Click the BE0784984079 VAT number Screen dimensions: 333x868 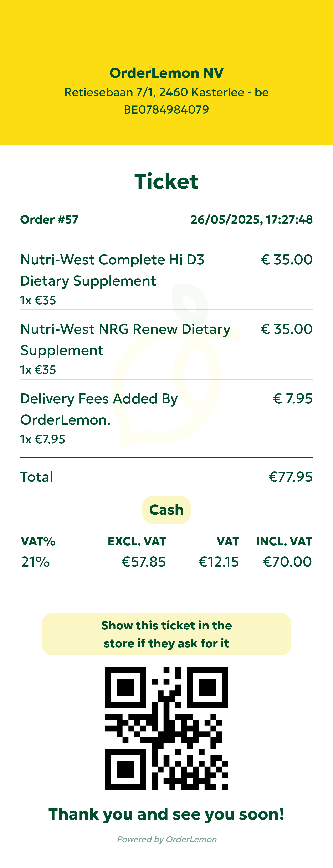coord(166,110)
